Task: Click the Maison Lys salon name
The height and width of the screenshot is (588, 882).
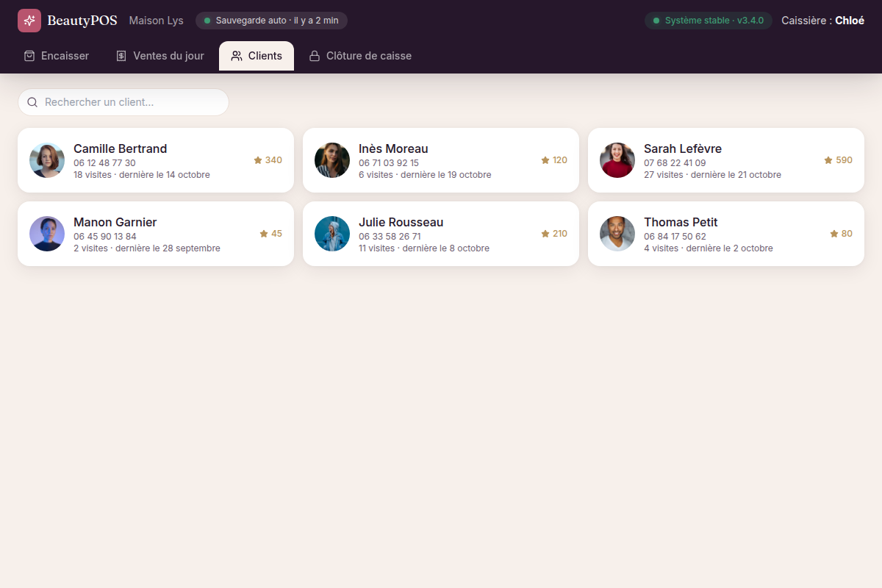Action: pyautogui.click(x=156, y=21)
